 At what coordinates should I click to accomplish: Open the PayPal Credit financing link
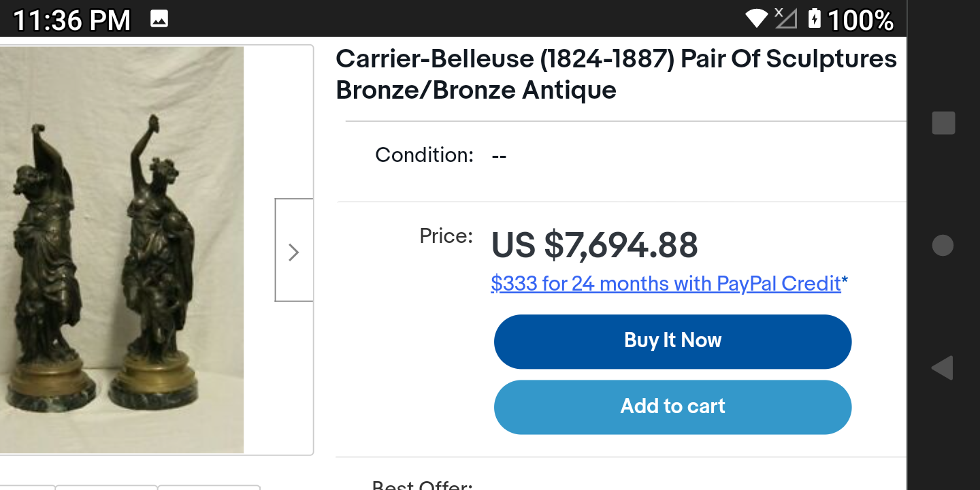coord(666,283)
